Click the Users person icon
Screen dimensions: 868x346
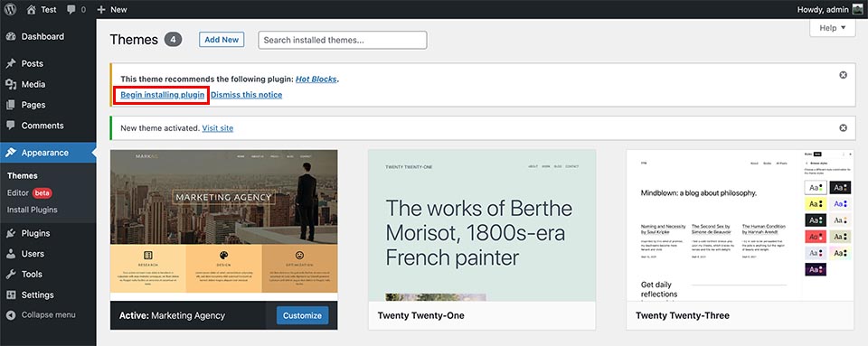click(11, 254)
